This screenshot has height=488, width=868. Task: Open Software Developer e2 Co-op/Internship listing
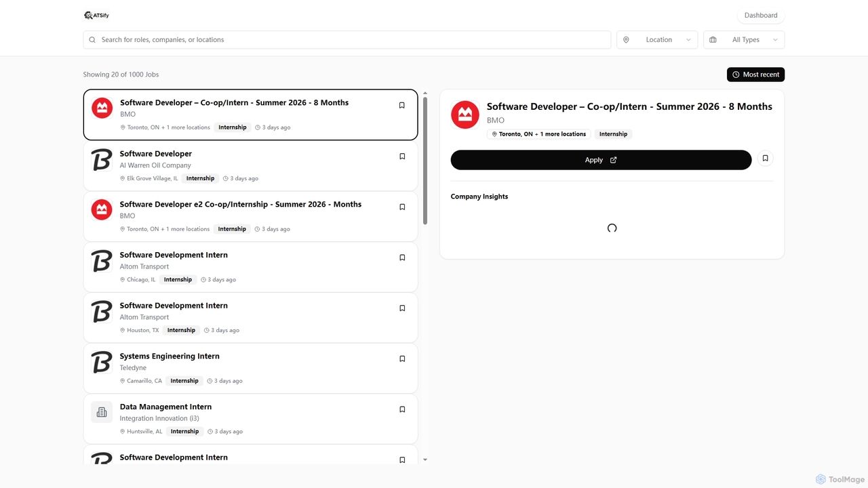click(251, 216)
